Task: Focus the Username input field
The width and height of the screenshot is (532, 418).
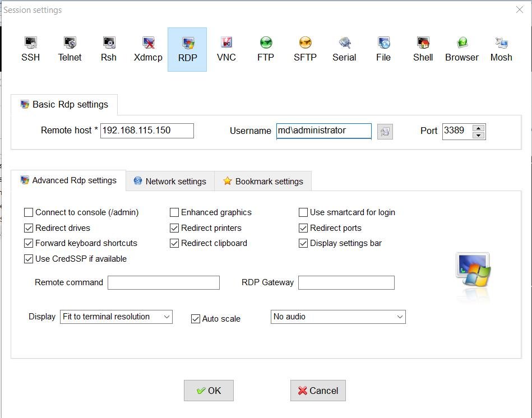Action: click(x=323, y=131)
